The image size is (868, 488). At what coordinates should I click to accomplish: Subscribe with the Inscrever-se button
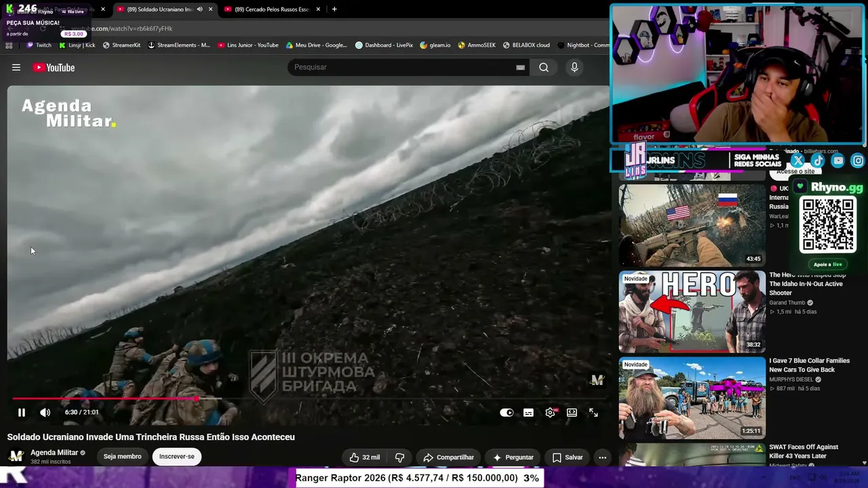point(176,457)
